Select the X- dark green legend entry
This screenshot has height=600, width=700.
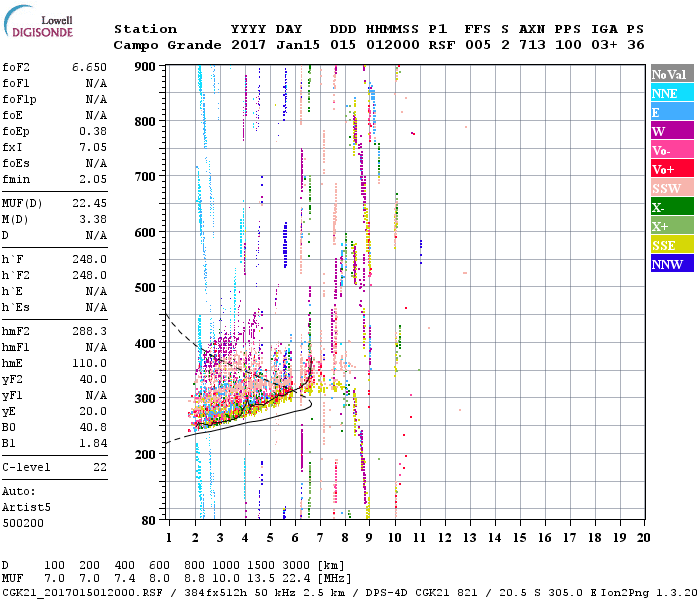[x=671, y=207]
